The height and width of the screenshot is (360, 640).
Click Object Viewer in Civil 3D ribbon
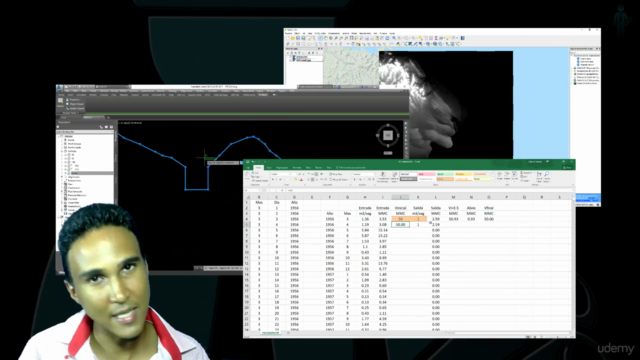(76, 104)
